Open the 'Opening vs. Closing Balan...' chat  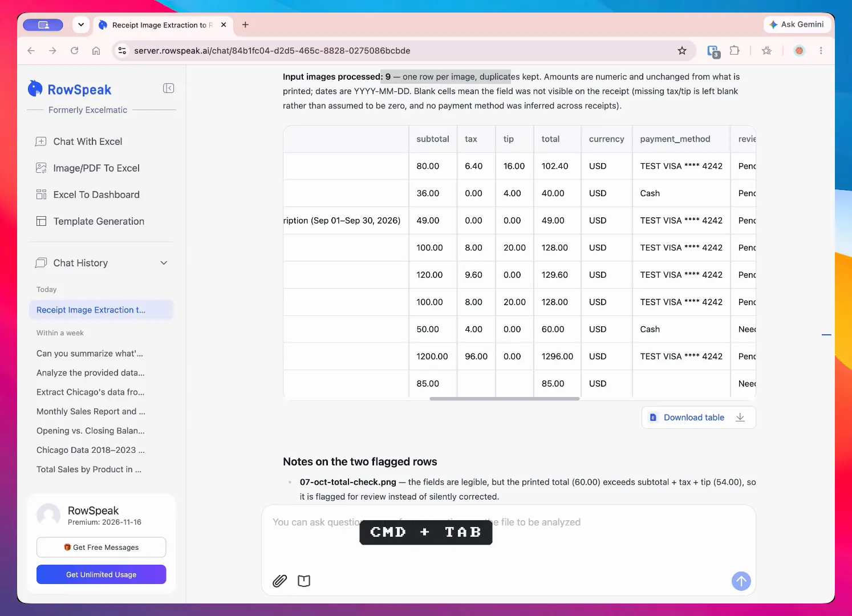pyautogui.click(x=91, y=431)
